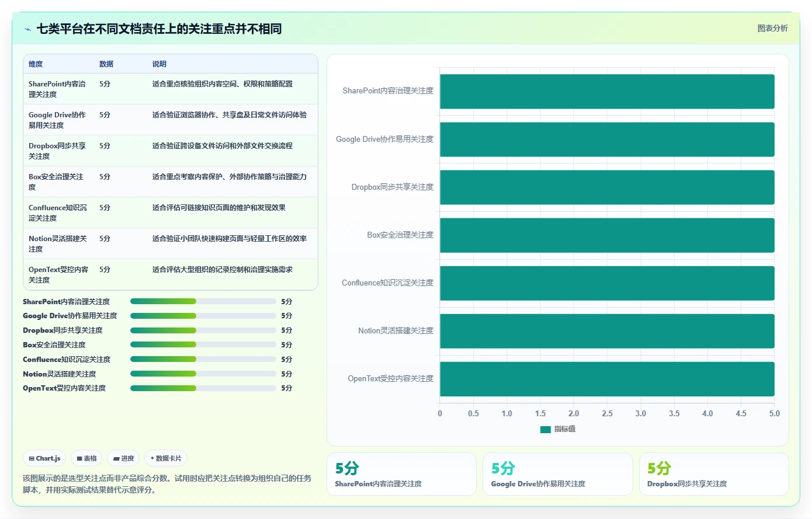This screenshot has width=812, height=519.
Task: Click the 5分 value in the table's Box安全治理关注度 row
Action: click(x=105, y=176)
